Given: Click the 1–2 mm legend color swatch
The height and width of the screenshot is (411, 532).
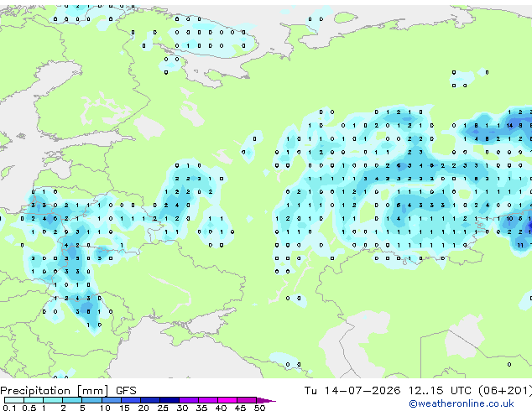Looking at the screenshot, I should click(x=53, y=400).
